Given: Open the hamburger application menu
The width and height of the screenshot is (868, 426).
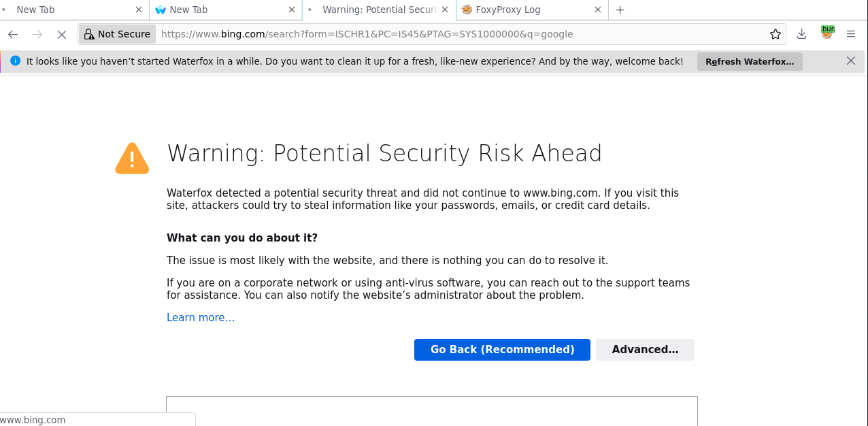Looking at the screenshot, I should click(851, 34).
